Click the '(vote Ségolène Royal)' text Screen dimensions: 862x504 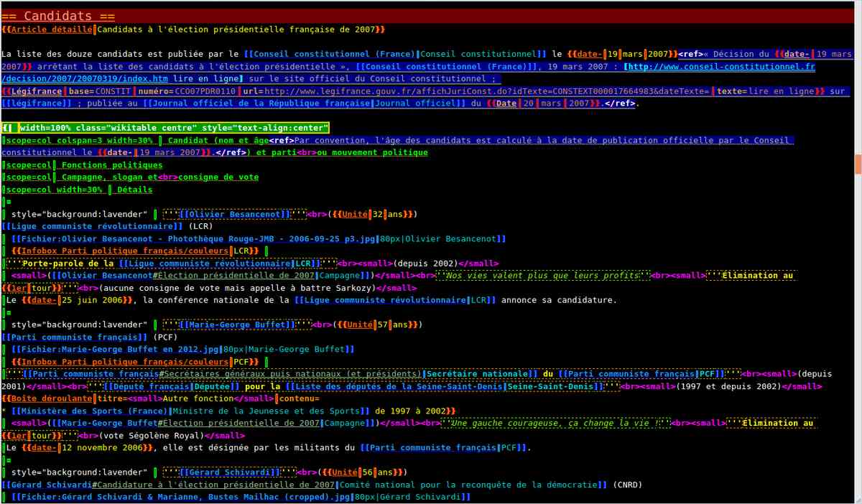pos(151,435)
